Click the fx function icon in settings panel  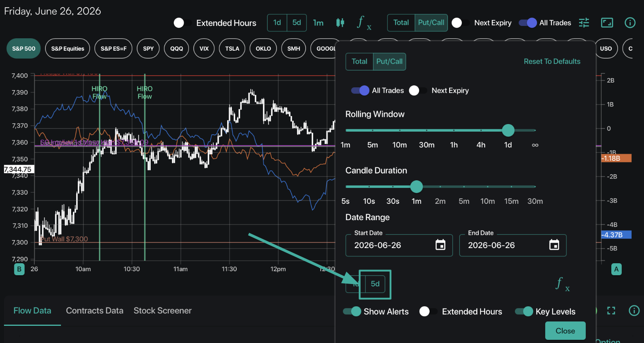(562, 284)
